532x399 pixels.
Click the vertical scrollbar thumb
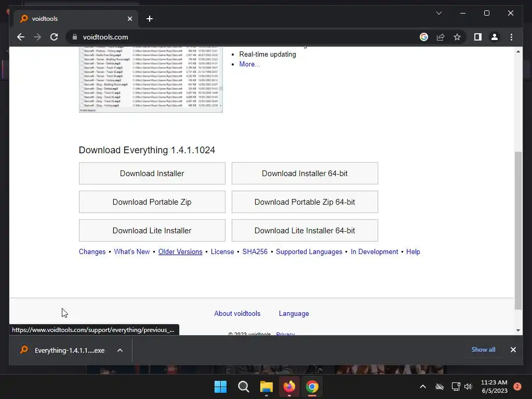(518, 231)
